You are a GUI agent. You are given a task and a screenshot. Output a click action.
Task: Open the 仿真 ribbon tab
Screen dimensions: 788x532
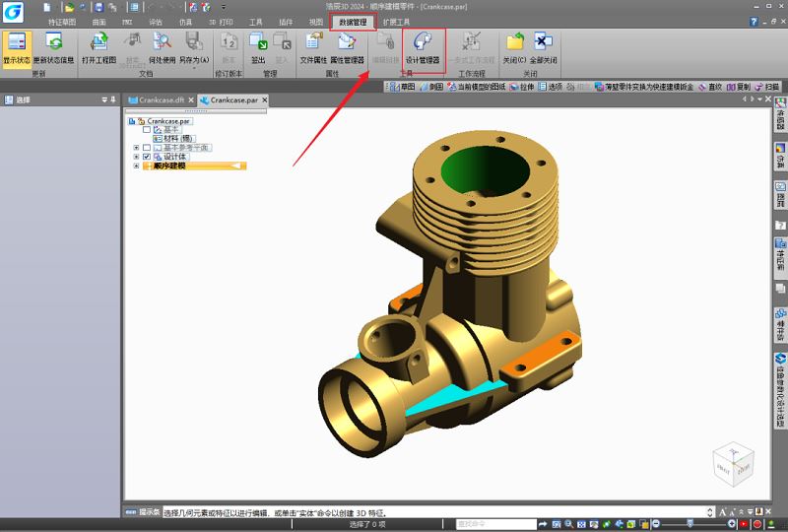click(186, 21)
